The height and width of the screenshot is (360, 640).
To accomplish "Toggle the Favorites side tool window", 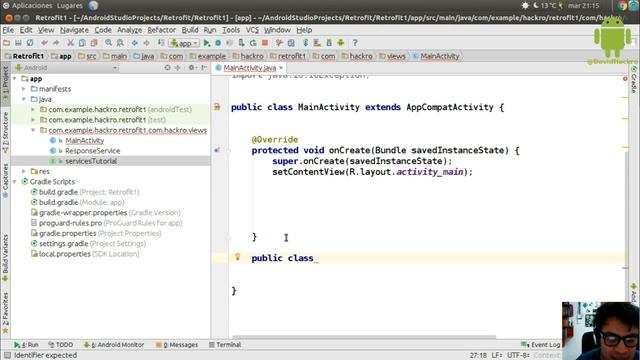I will [x=5, y=313].
